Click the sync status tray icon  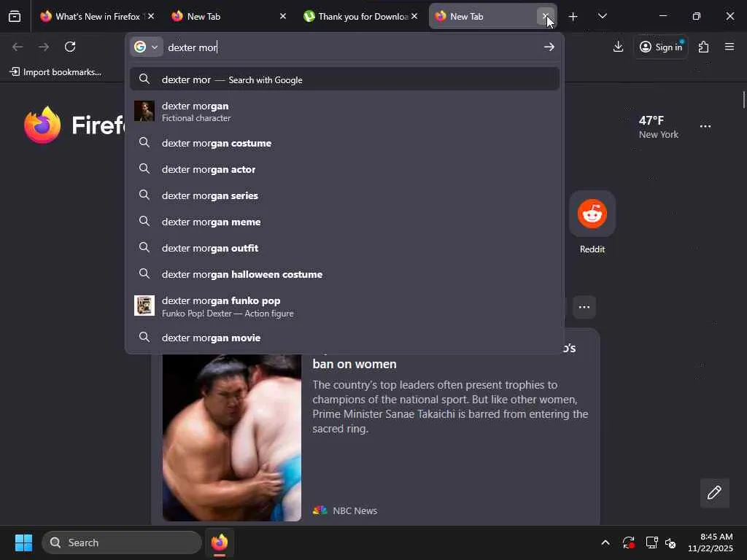coord(628,542)
